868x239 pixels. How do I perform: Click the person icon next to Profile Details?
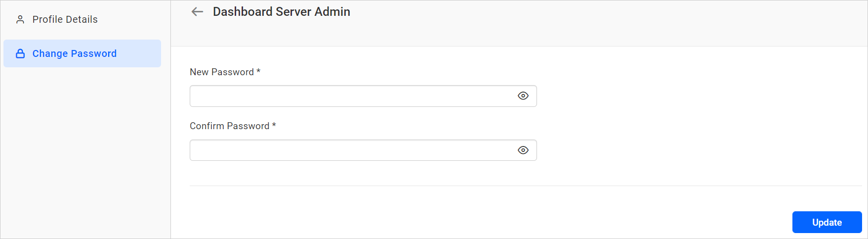point(20,19)
